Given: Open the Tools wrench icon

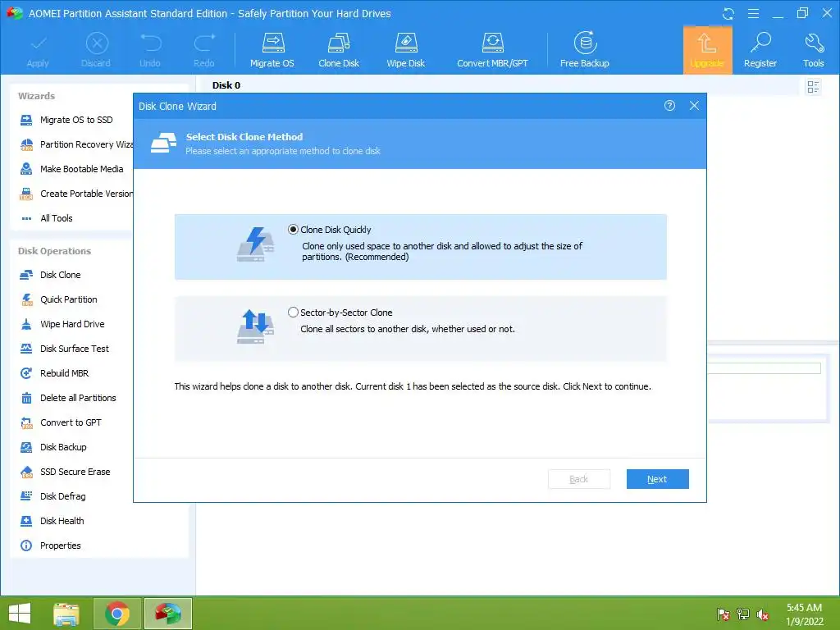Looking at the screenshot, I should pyautogui.click(x=813, y=50).
